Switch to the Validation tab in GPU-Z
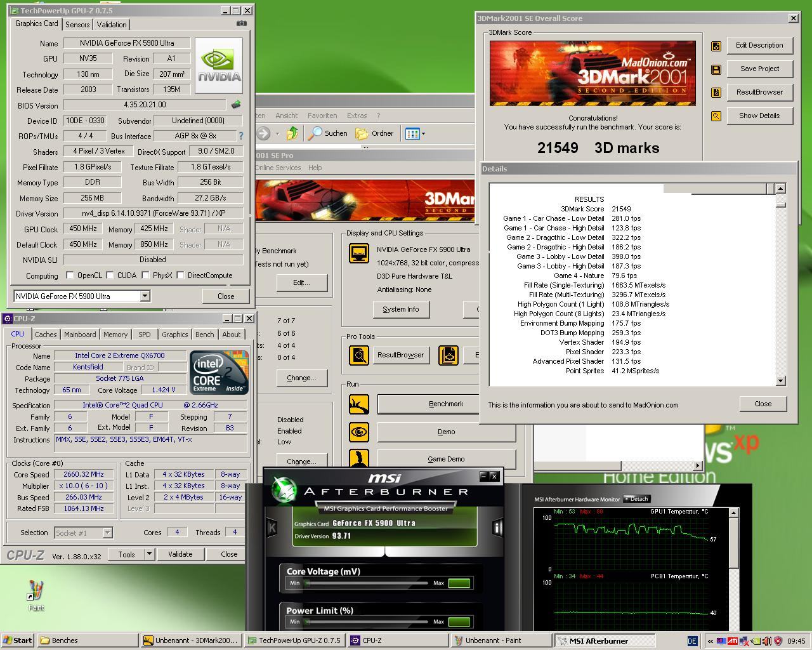The width and height of the screenshot is (812, 650). (112, 24)
